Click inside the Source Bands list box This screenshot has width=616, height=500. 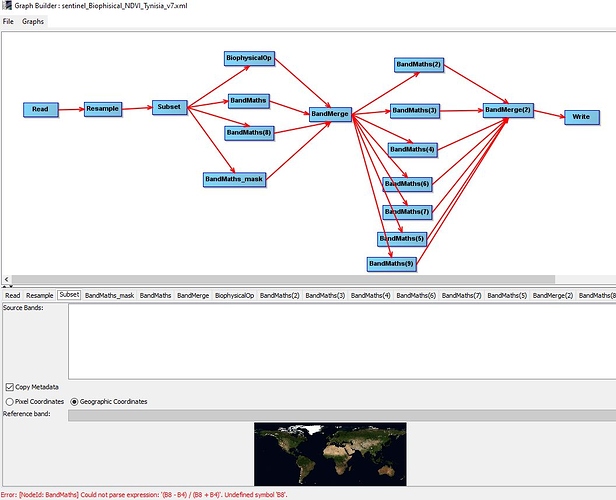(x=342, y=341)
